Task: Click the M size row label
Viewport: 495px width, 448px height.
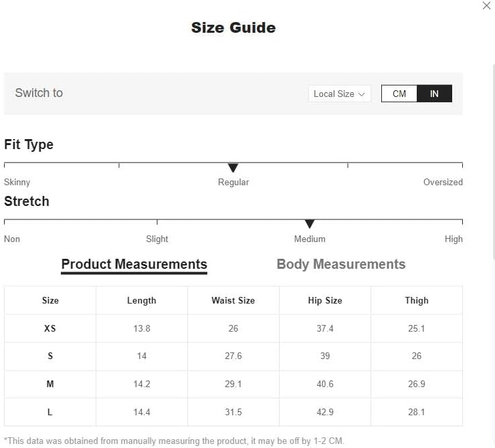Action: tap(50, 384)
